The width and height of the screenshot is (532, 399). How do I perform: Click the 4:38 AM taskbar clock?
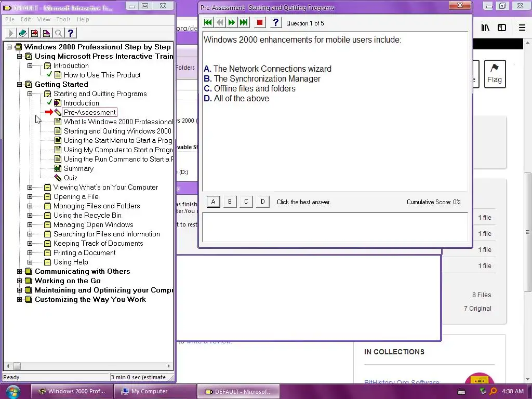(513, 391)
